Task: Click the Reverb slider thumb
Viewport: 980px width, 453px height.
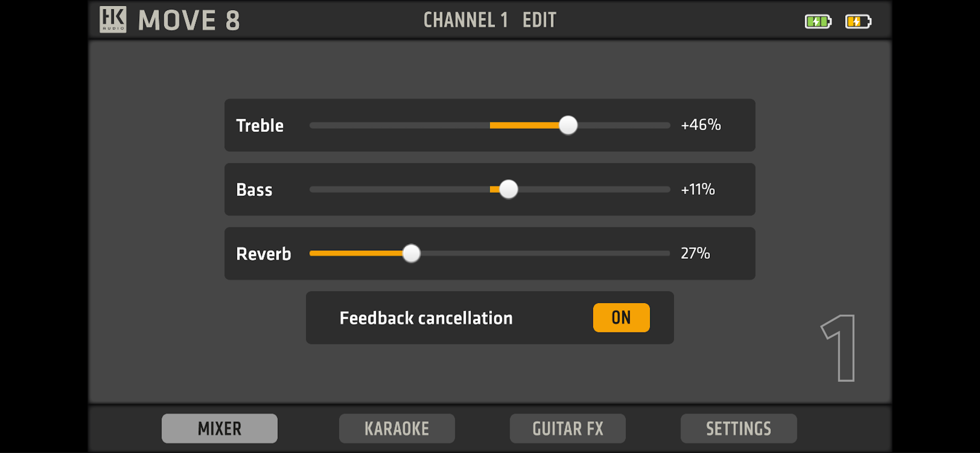Action: pos(411,253)
